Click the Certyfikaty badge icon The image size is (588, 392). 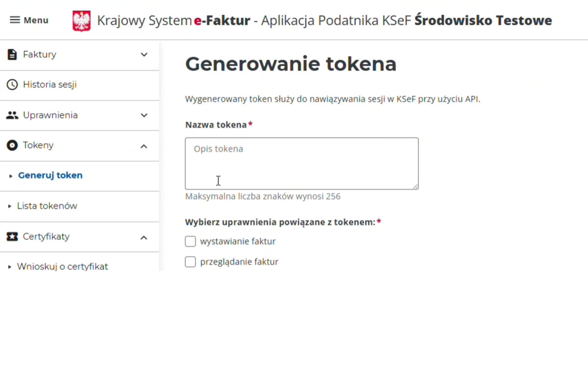pyautogui.click(x=12, y=237)
